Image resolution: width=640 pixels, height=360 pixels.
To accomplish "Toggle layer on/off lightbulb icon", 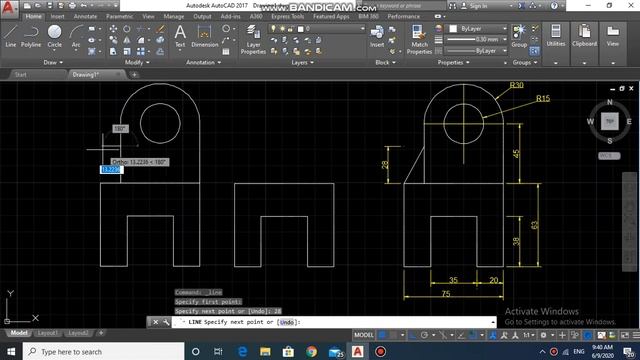I will pyautogui.click(x=273, y=29).
